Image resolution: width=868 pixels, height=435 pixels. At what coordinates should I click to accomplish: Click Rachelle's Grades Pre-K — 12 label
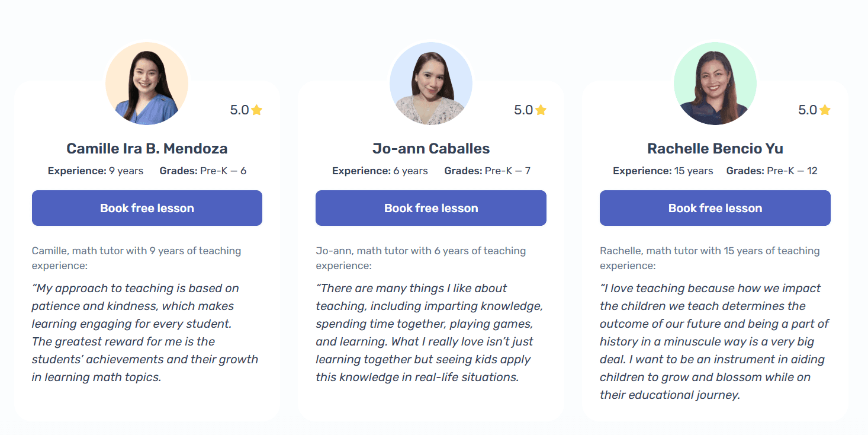tap(771, 171)
